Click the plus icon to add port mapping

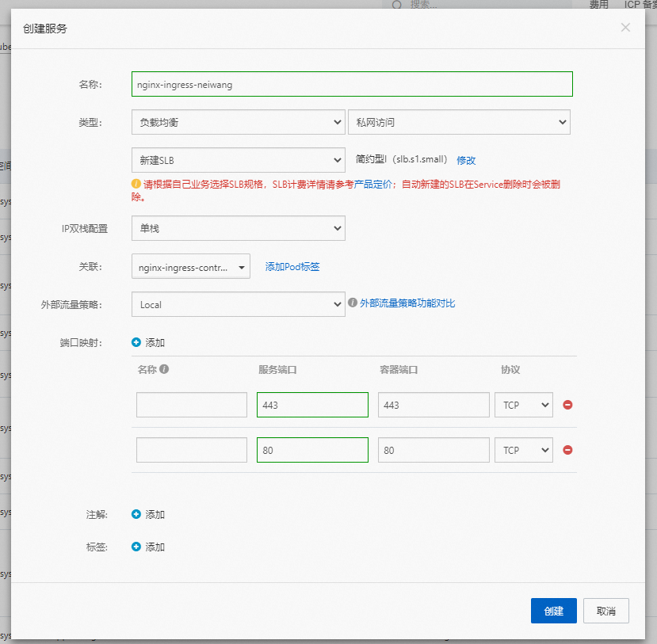click(x=136, y=342)
